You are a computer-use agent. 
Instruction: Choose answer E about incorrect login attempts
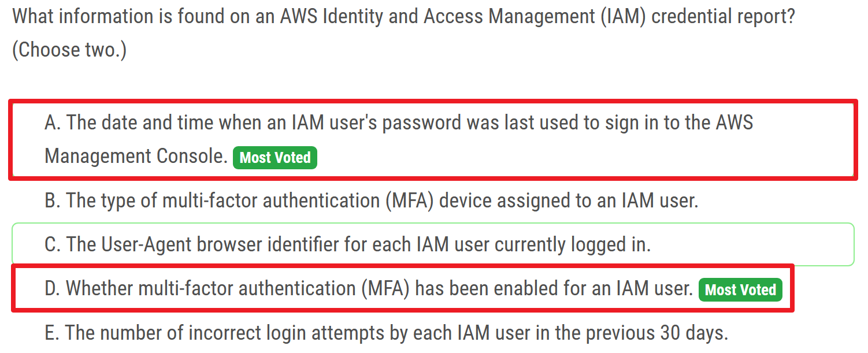tap(386, 333)
